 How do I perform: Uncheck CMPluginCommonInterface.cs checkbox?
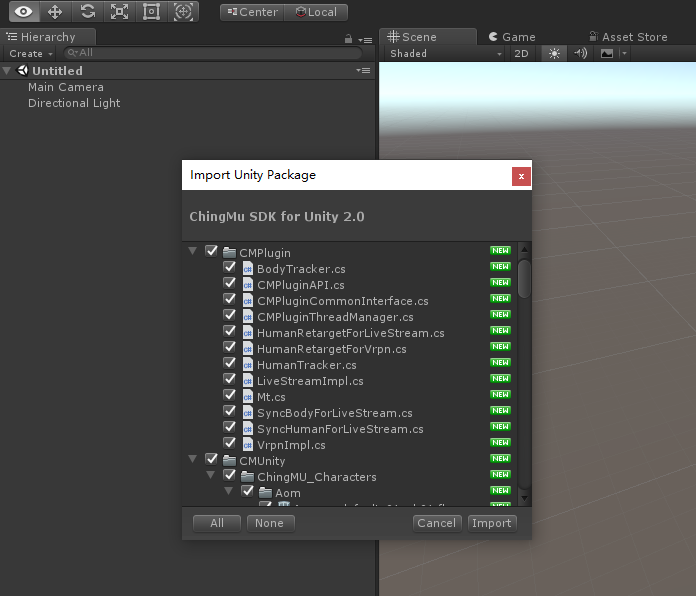pos(229,299)
